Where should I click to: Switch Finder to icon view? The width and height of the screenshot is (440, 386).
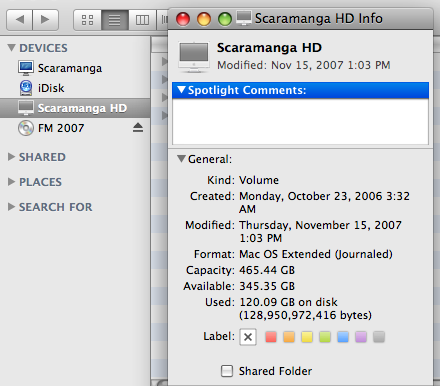(87, 20)
